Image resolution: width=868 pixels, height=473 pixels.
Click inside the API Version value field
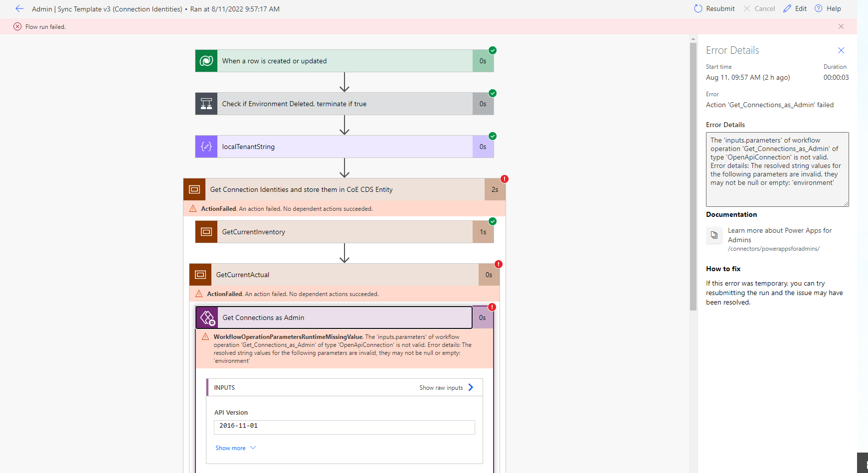click(344, 427)
